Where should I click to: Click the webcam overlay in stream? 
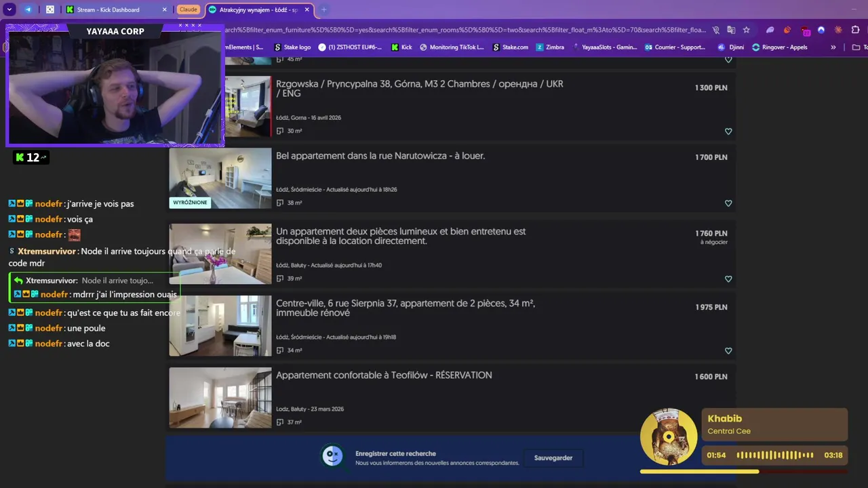[115, 85]
